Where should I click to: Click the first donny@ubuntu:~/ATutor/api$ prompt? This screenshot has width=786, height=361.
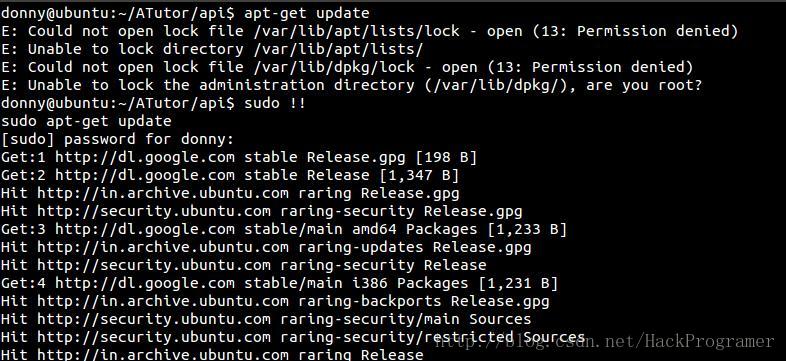tap(118, 13)
